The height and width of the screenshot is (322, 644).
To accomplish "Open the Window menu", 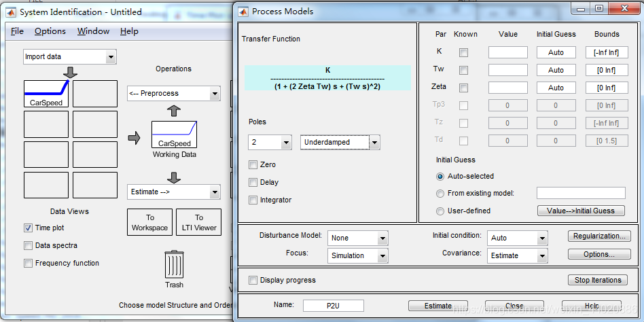I will 93,31.
